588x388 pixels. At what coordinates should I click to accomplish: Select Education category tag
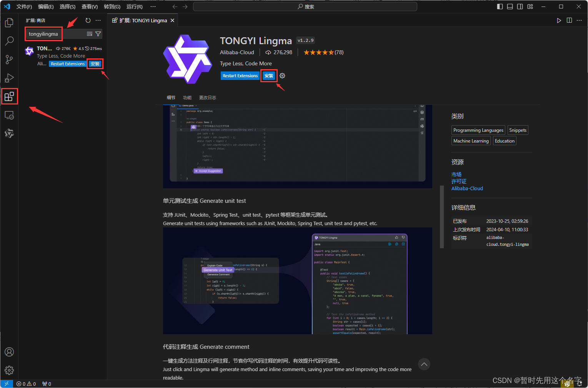(505, 141)
